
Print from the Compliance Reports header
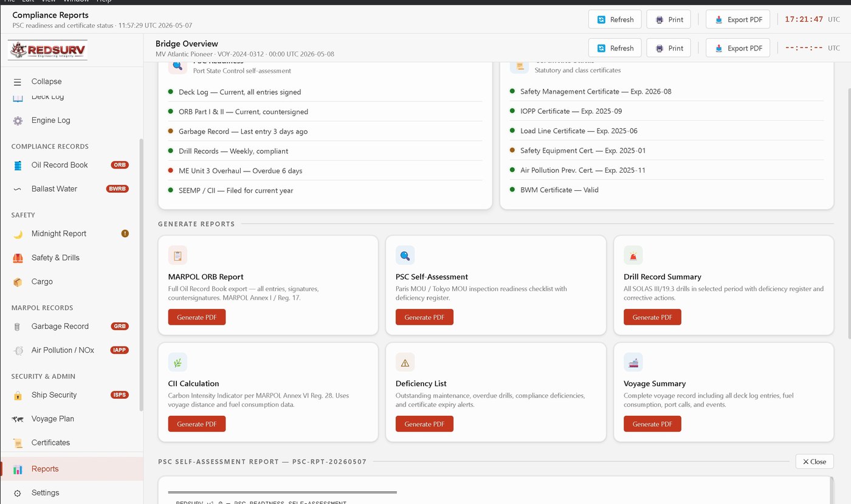[669, 19]
